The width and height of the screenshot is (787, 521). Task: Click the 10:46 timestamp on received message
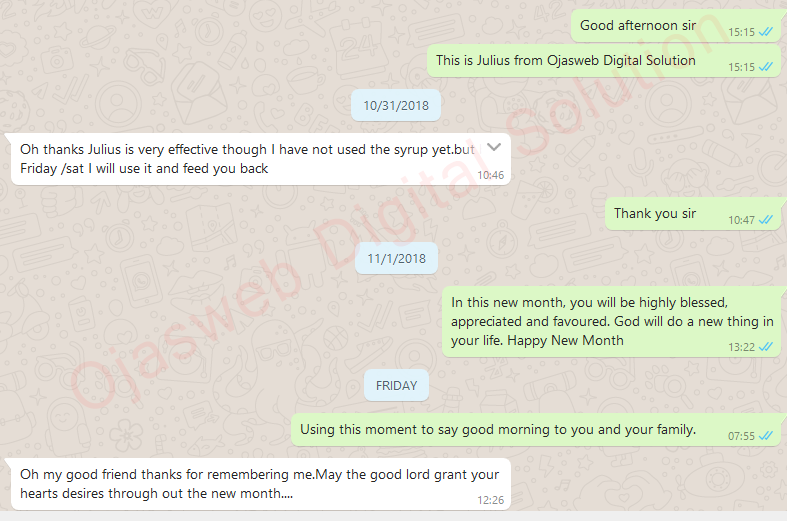(x=490, y=175)
